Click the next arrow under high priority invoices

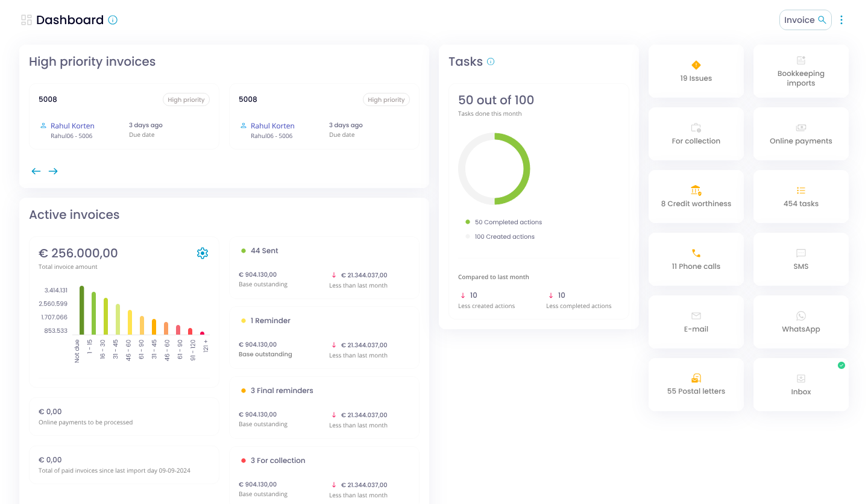(53, 171)
